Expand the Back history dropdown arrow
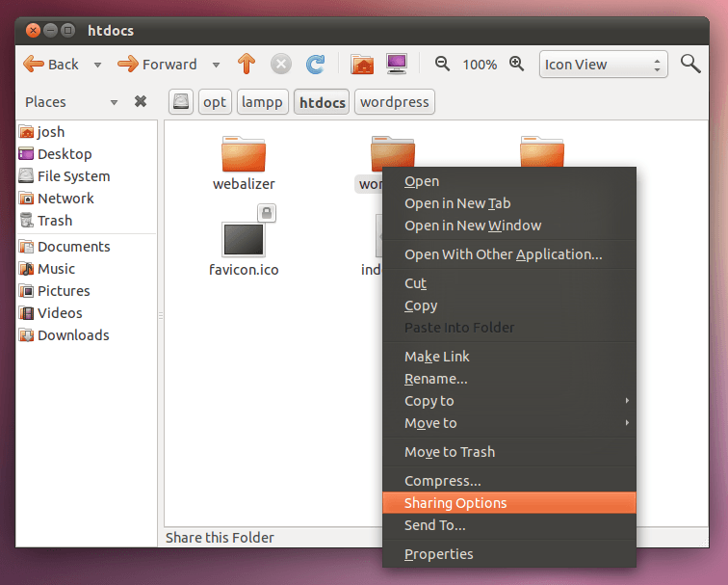Screen dimensions: 728x585 pyautogui.click(x=97, y=65)
